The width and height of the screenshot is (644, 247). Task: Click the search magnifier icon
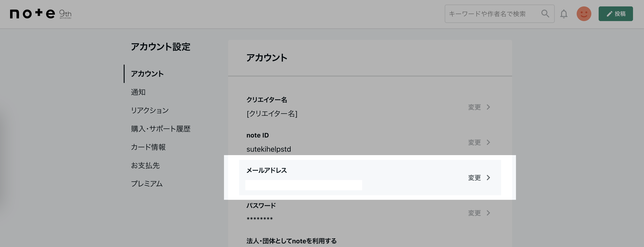tap(545, 14)
